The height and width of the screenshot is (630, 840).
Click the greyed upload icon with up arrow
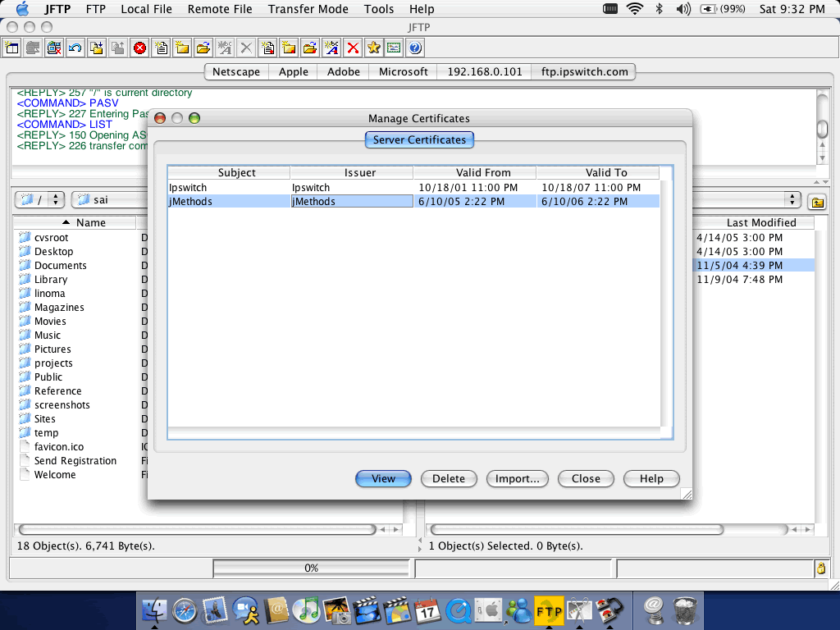click(118, 48)
